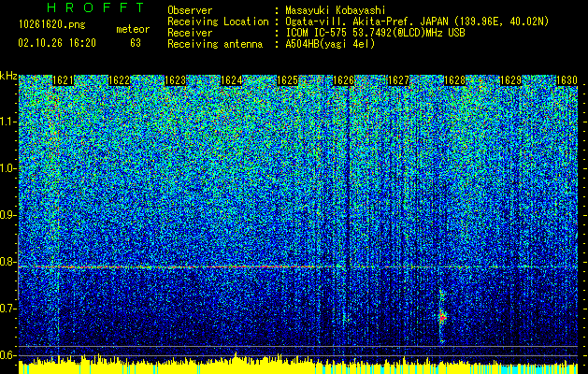Viewport: 588px width, 374px height.
Task: Click the meteor count label
Action: click(133, 29)
